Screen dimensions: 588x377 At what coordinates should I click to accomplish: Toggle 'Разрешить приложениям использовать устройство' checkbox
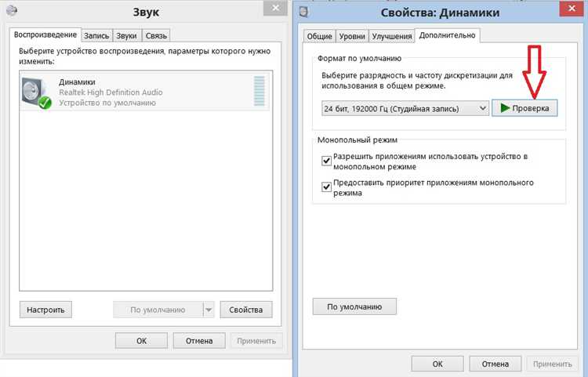(x=326, y=161)
